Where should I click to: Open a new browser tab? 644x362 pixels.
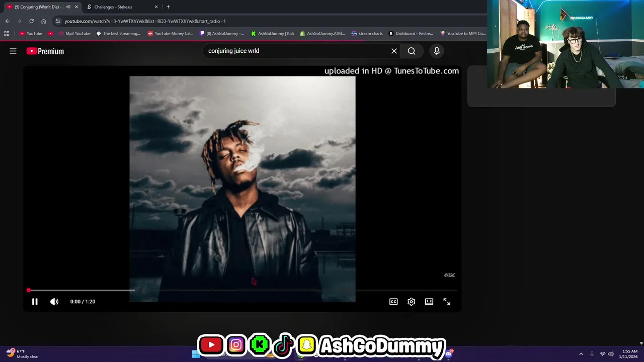point(168,7)
